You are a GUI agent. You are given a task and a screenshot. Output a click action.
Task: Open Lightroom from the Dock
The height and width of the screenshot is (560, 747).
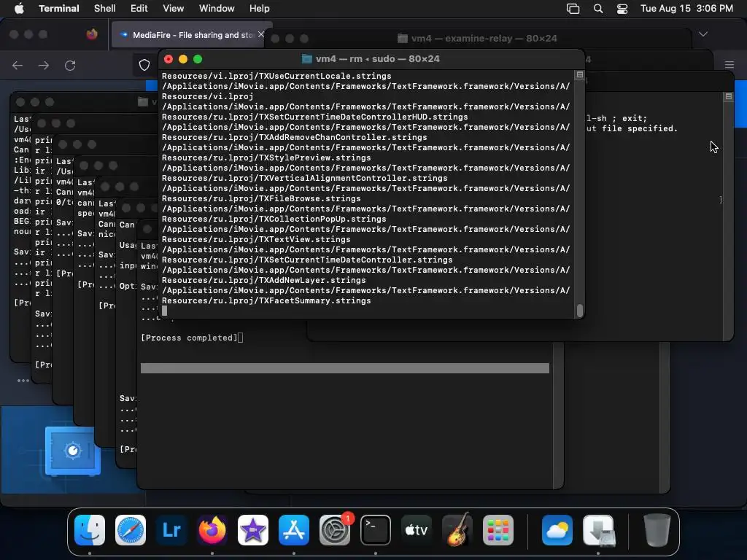pos(171,530)
